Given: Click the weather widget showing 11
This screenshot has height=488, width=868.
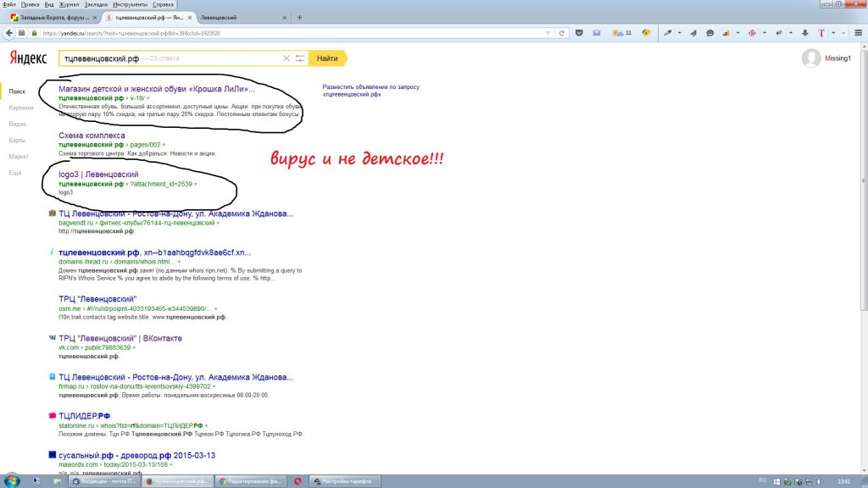Looking at the screenshot, I should [x=621, y=33].
